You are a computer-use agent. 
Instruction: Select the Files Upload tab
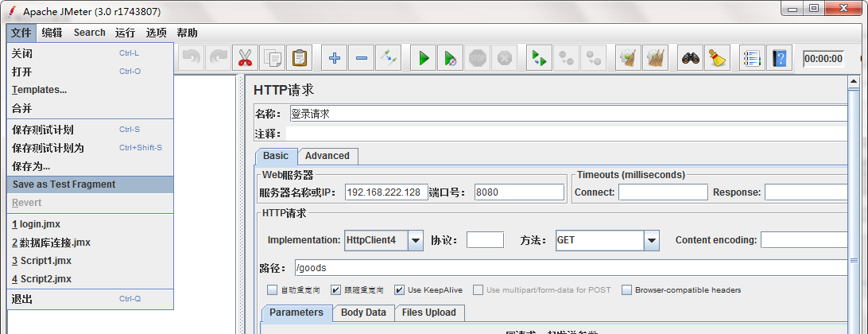tap(429, 313)
